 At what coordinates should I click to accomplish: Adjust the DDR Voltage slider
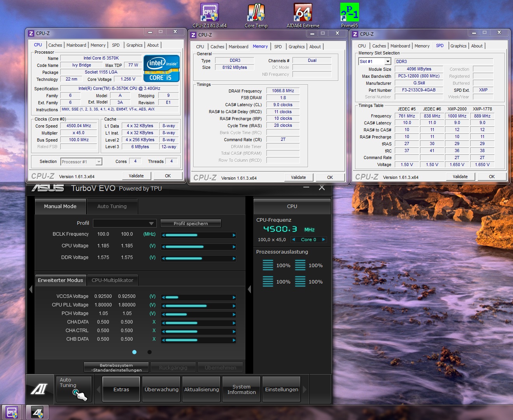coord(199,259)
